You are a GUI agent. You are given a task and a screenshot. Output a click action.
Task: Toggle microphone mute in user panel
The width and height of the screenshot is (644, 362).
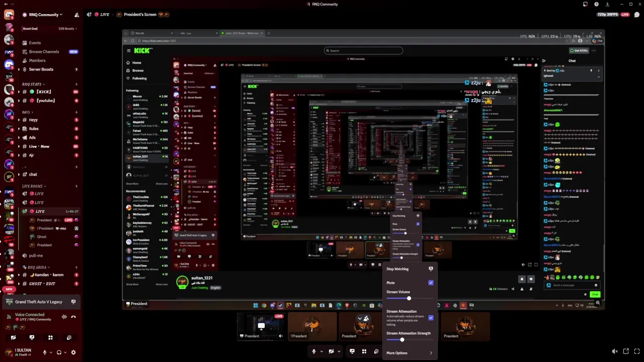coord(44,352)
